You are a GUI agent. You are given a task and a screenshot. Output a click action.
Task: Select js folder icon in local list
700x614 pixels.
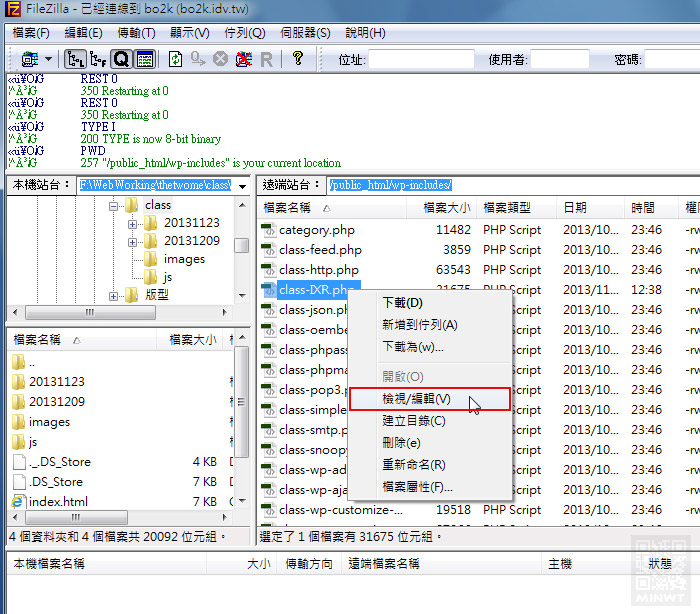coord(18,442)
